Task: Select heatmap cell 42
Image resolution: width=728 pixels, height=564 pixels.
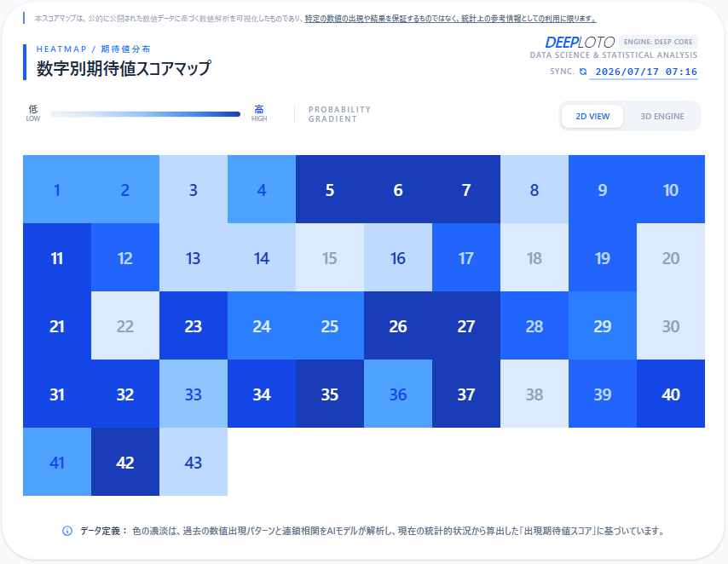Action: pos(125,462)
